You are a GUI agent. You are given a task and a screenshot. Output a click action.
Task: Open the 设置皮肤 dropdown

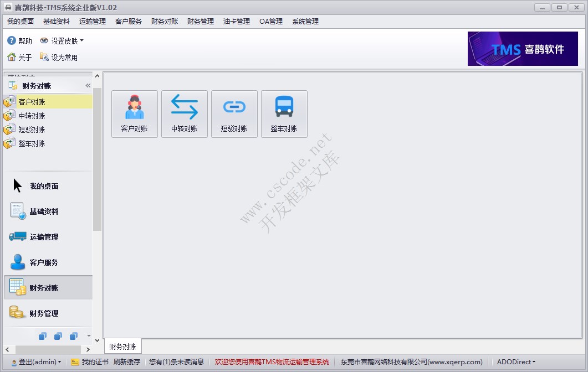click(x=62, y=40)
